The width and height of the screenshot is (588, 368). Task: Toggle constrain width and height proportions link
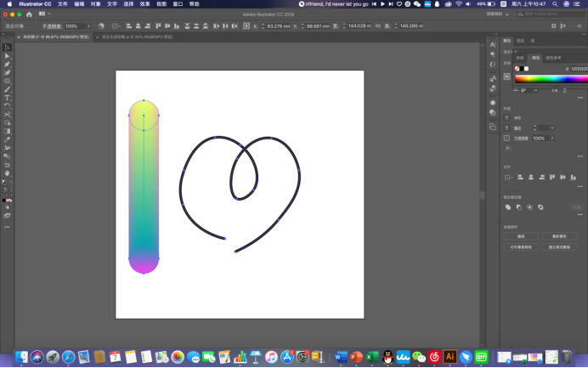coord(378,25)
